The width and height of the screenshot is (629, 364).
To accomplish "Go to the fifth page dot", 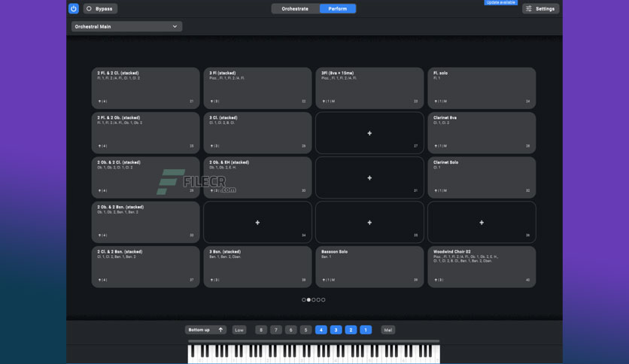I will [324, 299].
